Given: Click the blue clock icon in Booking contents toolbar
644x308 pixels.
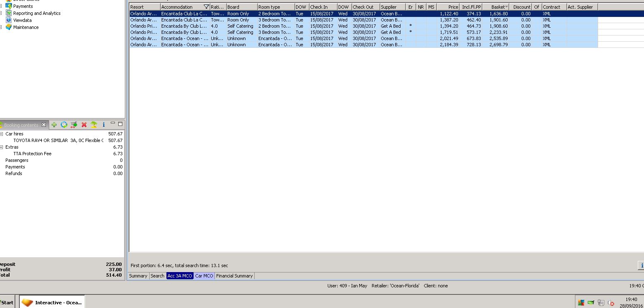Looking at the screenshot, I should 64,124.
